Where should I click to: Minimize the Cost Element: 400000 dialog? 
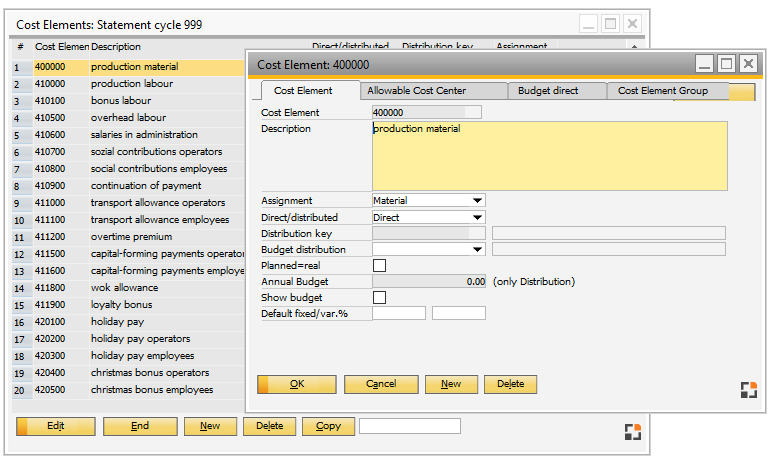[x=703, y=64]
